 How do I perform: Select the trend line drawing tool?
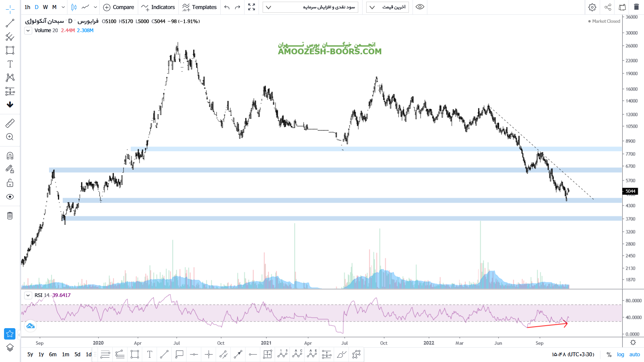pos(10,23)
